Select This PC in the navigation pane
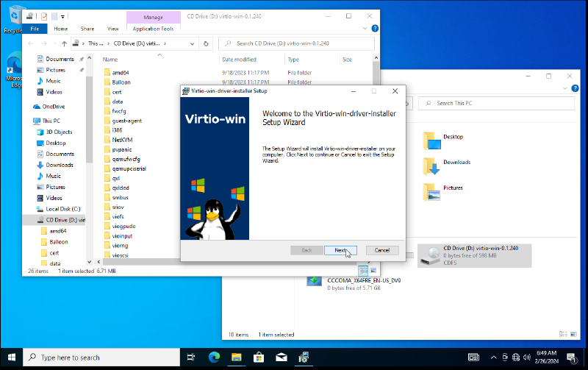Viewport: 588px width, 370px height. coord(51,121)
